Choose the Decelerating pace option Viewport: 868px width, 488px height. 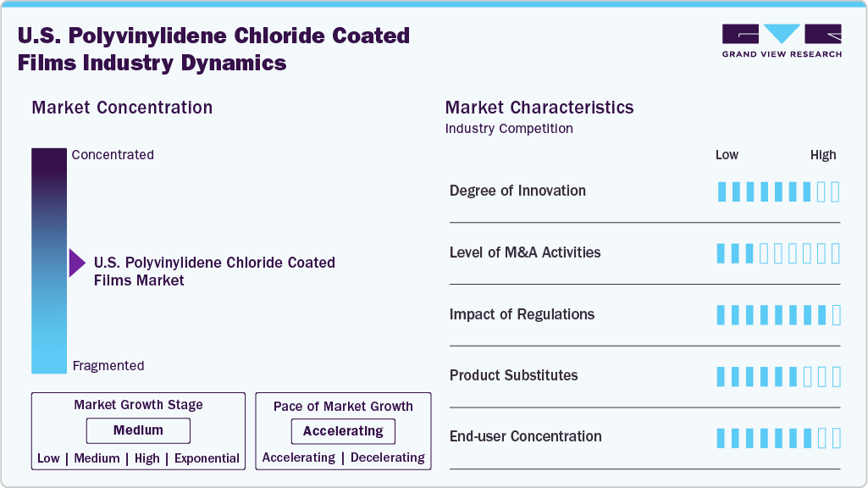(388, 457)
